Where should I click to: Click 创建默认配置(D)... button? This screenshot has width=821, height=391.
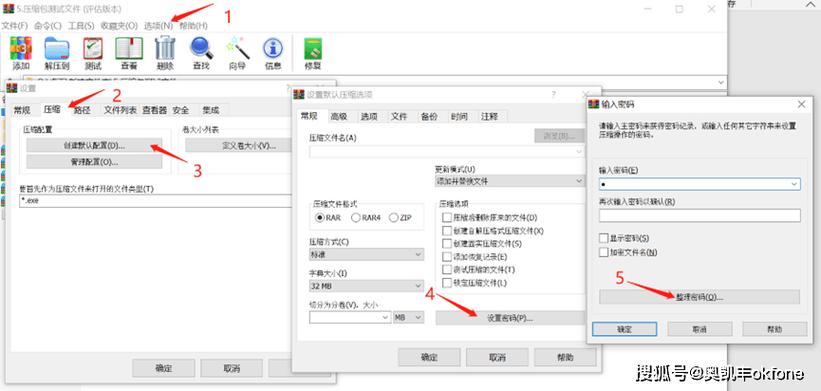(x=94, y=145)
